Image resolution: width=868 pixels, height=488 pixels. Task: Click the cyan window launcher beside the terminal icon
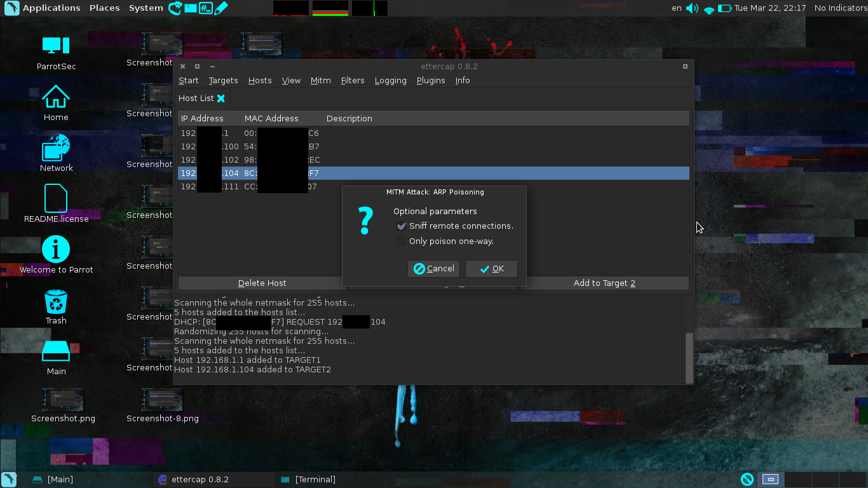[190, 8]
